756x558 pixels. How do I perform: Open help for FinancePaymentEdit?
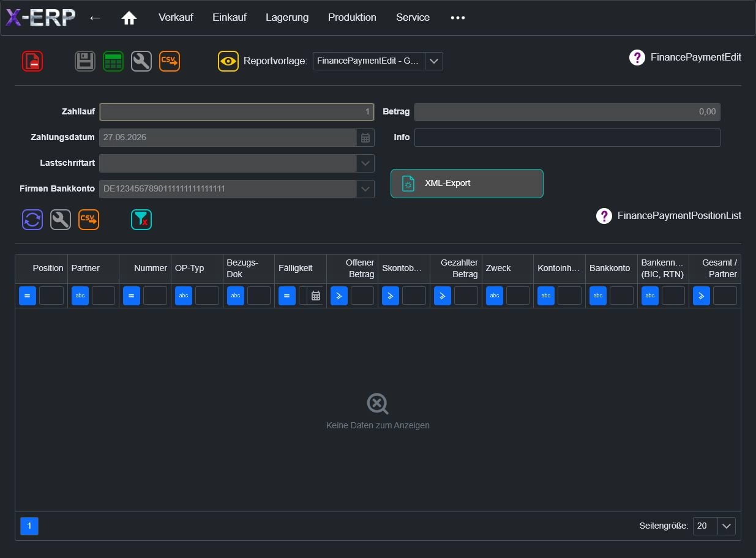[x=637, y=58]
